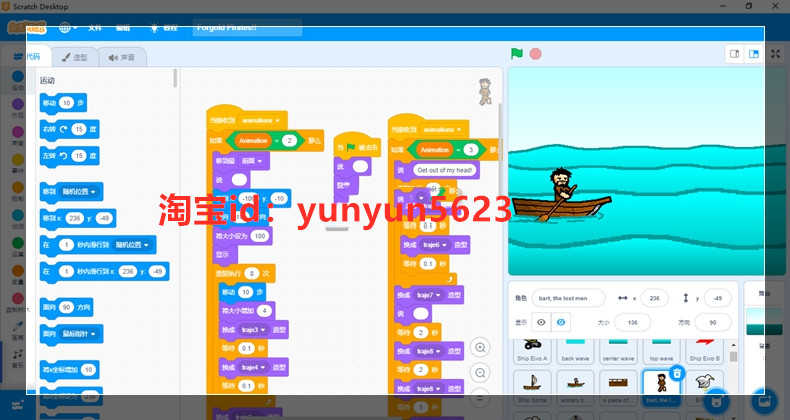Select the yellow Events category circle
The image size is (790, 420).
click(18, 160)
